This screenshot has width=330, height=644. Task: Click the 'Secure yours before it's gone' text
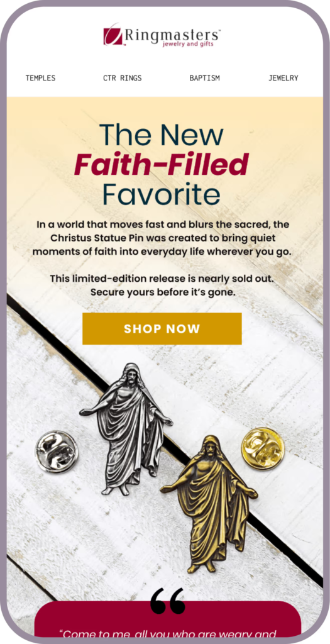point(162,293)
